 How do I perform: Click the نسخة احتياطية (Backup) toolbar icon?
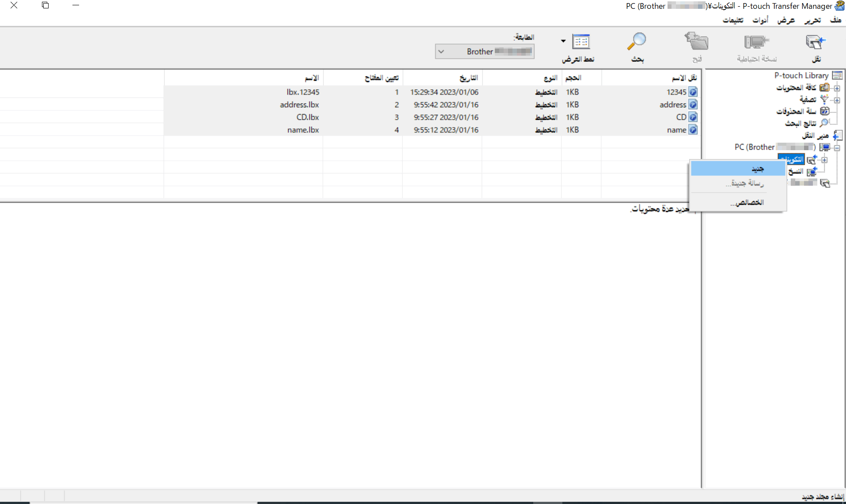[x=756, y=43]
